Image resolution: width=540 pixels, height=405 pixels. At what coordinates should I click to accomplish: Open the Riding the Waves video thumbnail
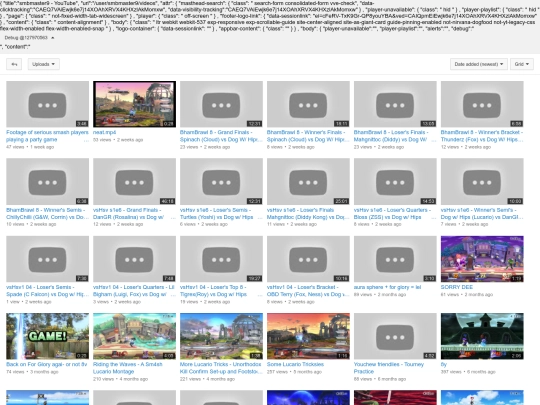point(134,336)
